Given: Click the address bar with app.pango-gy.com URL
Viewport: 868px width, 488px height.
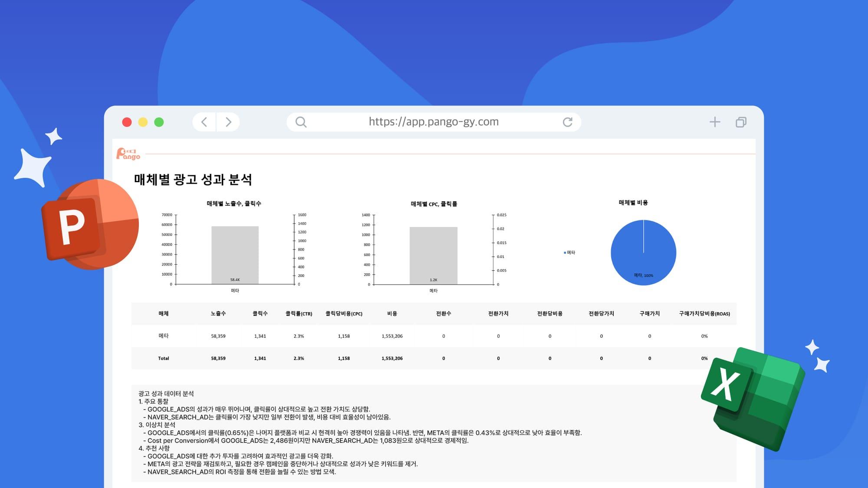Looking at the screenshot, I should [x=434, y=122].
